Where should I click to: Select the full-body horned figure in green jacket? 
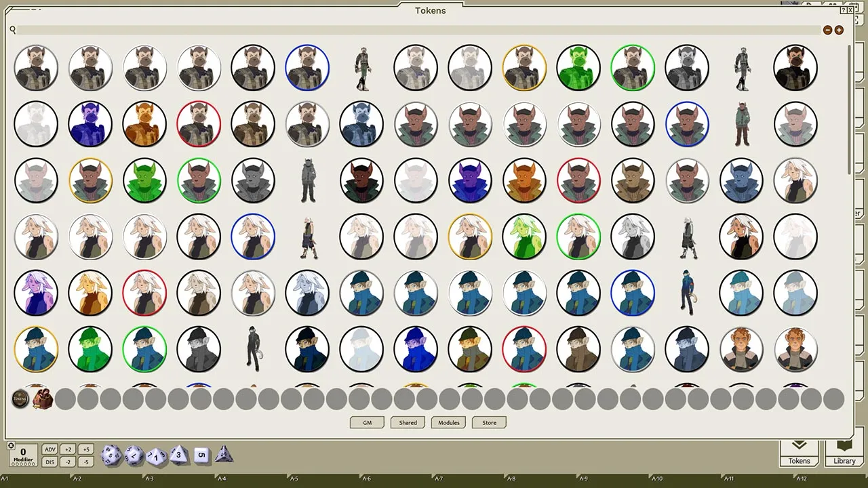(x=741, y=124)
